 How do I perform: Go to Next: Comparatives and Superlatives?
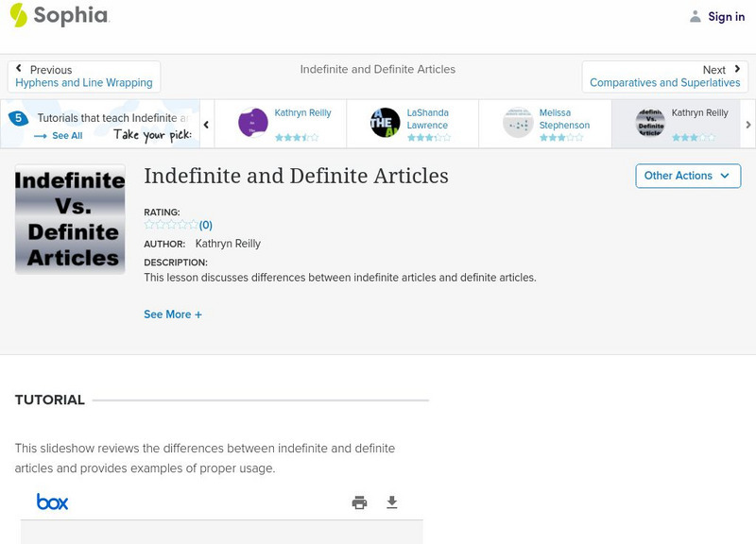tap(664, 76)
